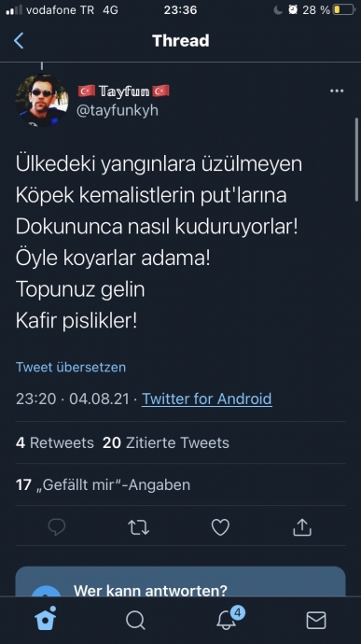Tap the retweet arrows icon
The image size is (361, 644).
pyautogui.click(x=138, y=527)
